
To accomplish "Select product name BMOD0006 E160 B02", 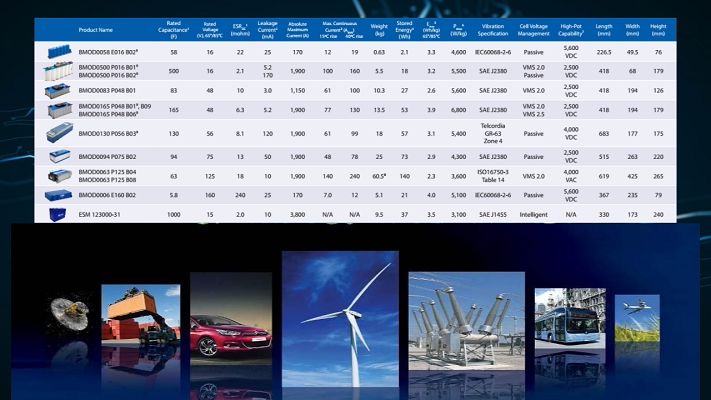I will coord(107,195).
